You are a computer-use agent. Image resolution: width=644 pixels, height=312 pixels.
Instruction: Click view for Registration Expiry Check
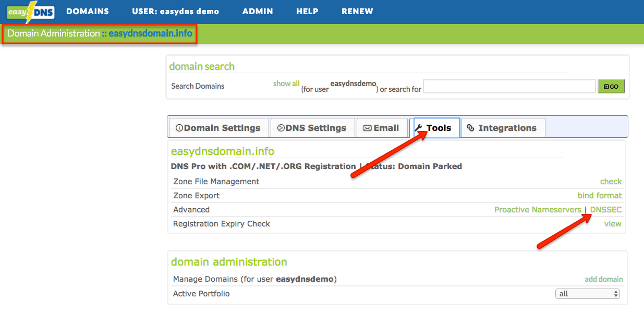[613, 224]
